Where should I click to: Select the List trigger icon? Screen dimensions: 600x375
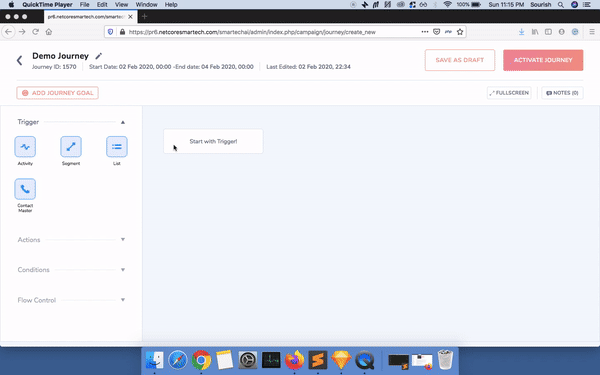pyautogui.click(x=117, y=147)
